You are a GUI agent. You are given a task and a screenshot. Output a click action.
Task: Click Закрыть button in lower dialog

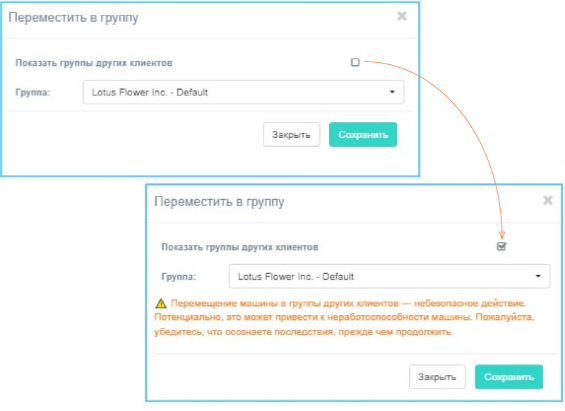point(437,377)
